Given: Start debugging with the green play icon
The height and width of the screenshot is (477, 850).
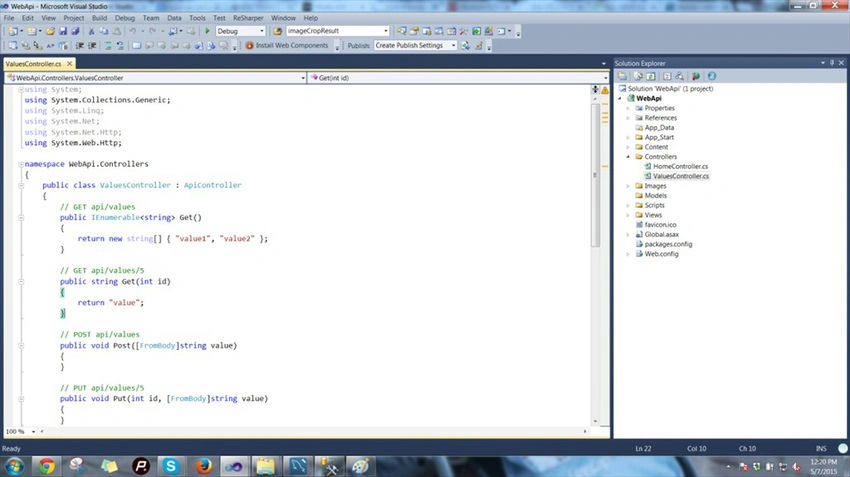Looking at the screenshot, I should 207,31.
